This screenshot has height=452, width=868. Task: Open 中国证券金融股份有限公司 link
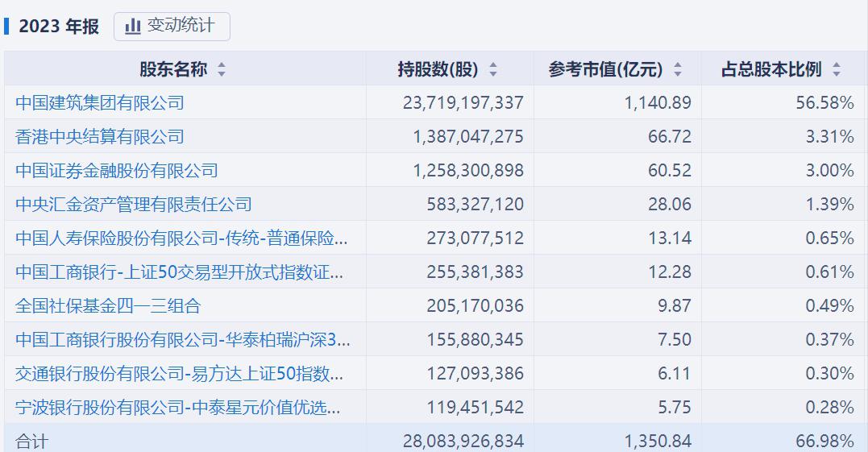point(117,170)
